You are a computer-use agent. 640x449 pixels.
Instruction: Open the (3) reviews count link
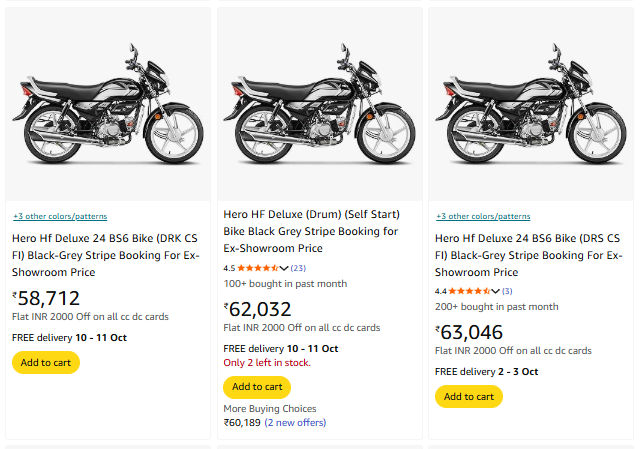[x=507, y=291]
